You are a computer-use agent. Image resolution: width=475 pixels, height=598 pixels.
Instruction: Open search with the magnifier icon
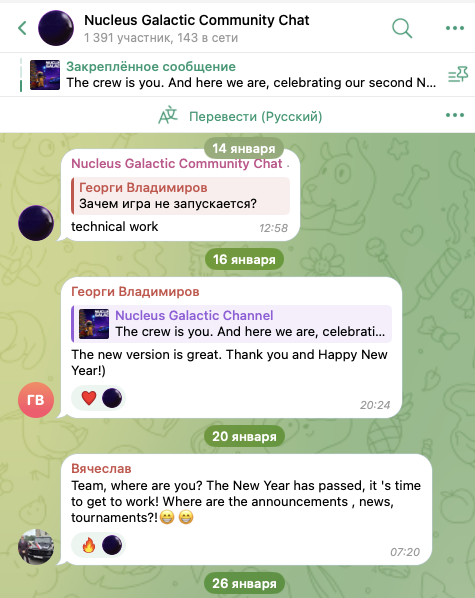pos(402,28)
